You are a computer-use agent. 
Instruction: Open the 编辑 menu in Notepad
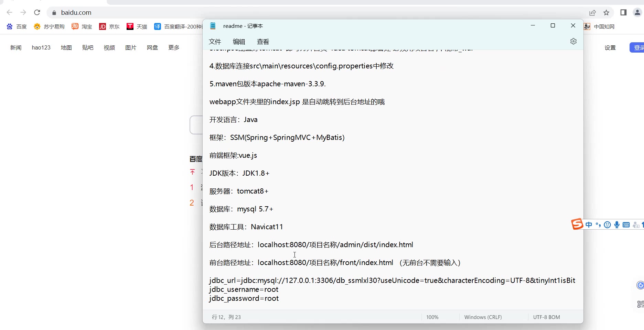click(x=239, y=42)
